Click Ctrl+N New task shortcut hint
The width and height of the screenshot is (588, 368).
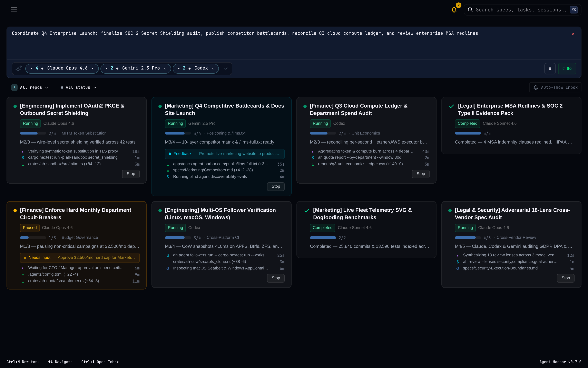coord(23,362)
